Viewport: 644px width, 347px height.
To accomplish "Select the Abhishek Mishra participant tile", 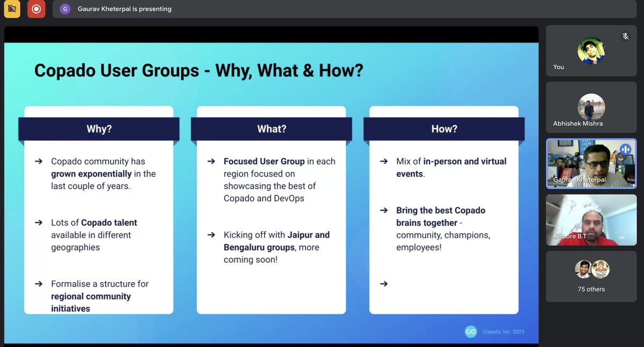I will pos(591,107).
